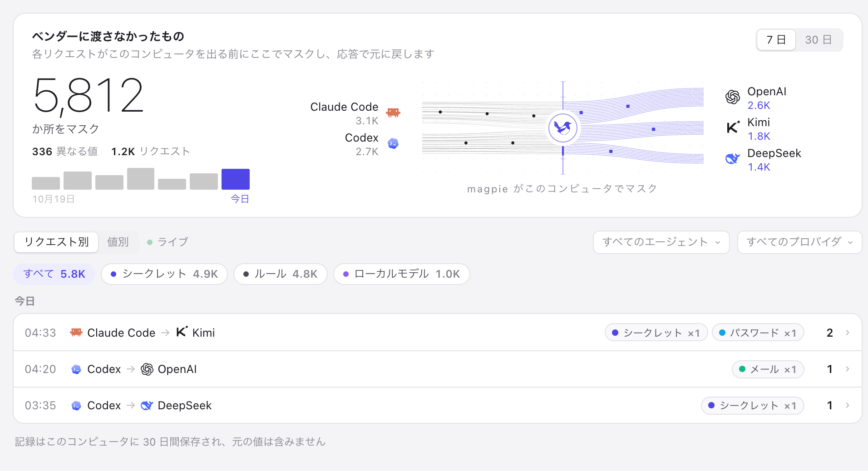Toggle the ライブ indicator
The height and width of the screenshot is (471, 868).
point(168,242)
